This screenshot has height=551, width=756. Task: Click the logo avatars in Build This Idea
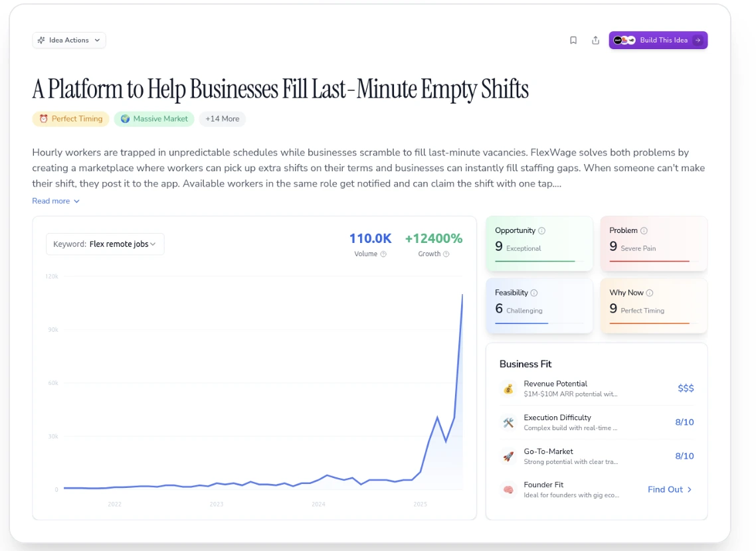(624, 40)
